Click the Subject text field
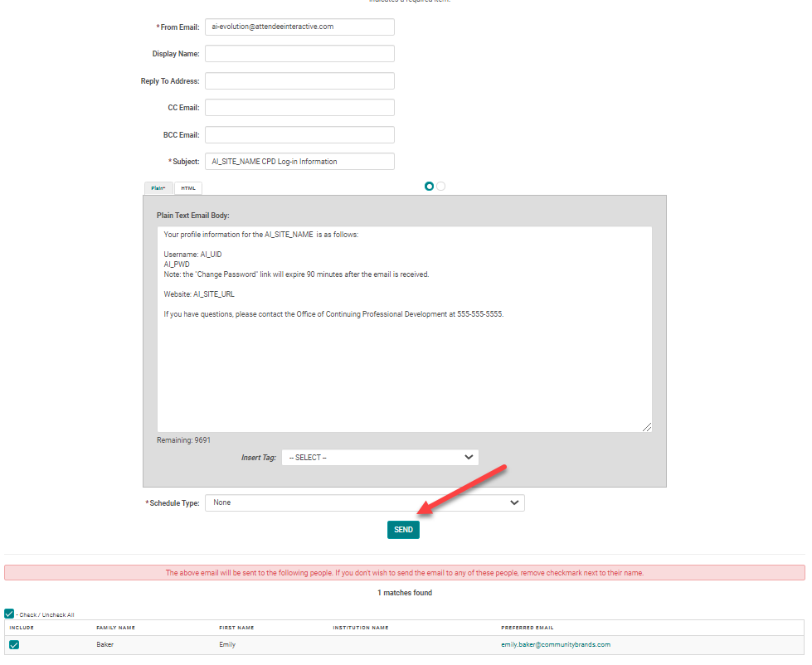812x665 pixels. 299,162
